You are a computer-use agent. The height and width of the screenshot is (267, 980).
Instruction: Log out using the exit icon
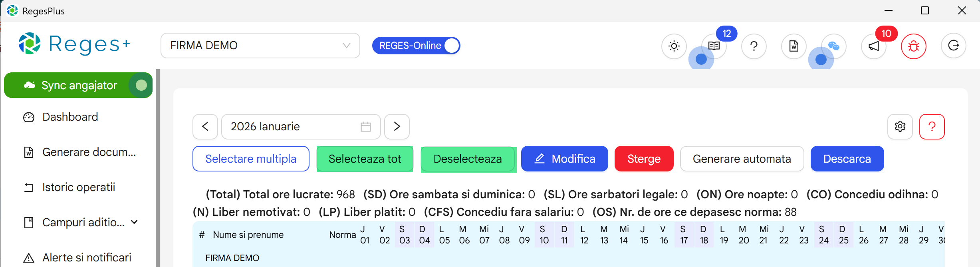click(954, 46)
